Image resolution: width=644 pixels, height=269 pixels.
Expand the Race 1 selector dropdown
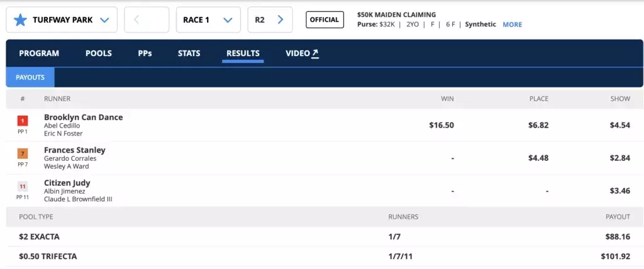[x=228, y=20]
